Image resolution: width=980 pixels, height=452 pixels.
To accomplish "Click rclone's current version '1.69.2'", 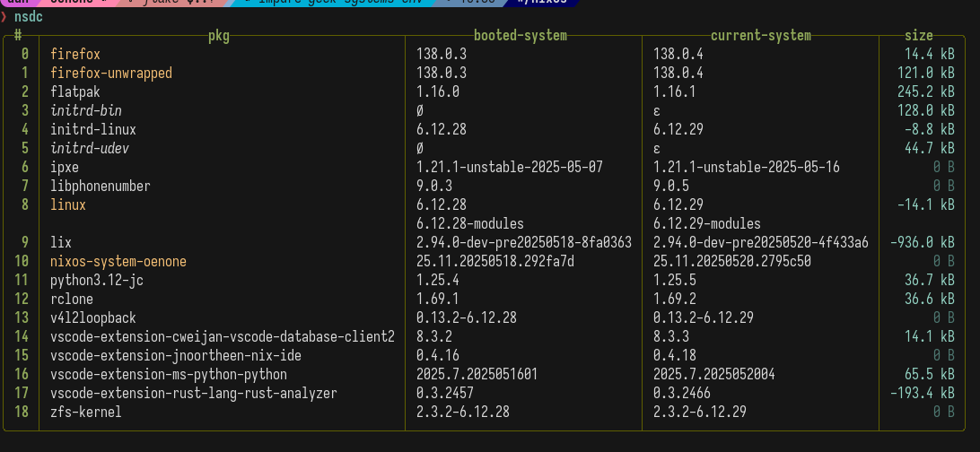I will point(674,299).
